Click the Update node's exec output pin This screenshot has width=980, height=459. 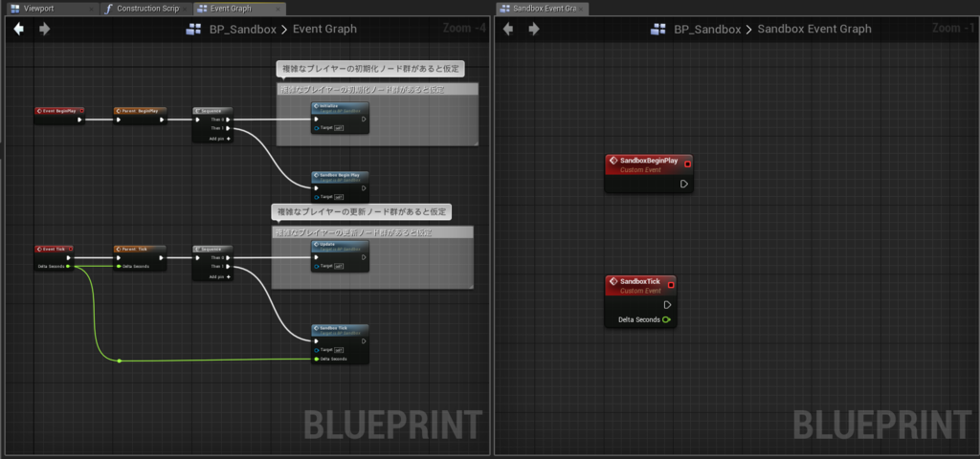364,256
